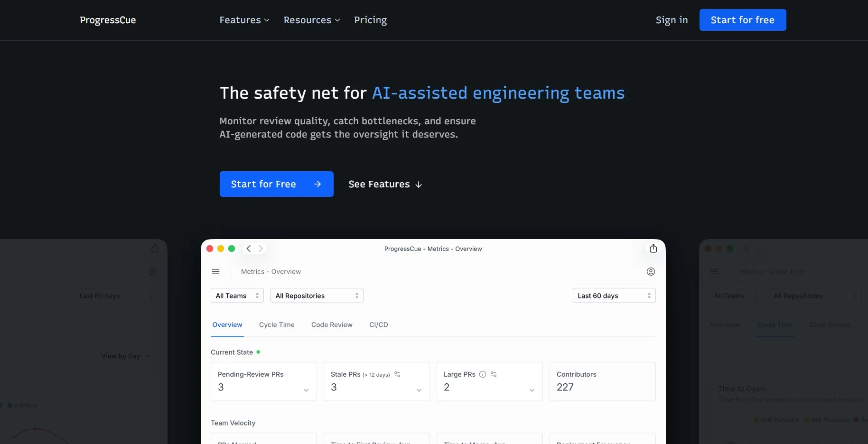The width and height of the screenshot is (868, 444).
Task: Switch to the Code Review tab in Overview window
Action: [332, 325]
